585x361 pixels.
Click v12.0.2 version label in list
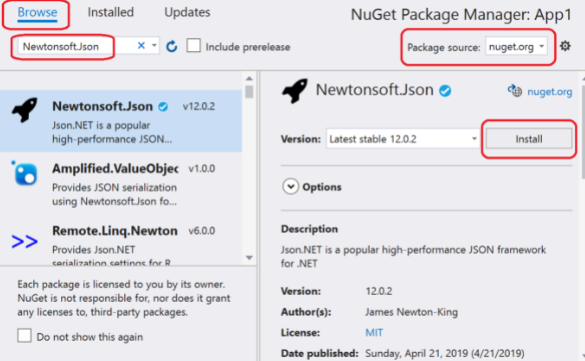coord(198,107)
